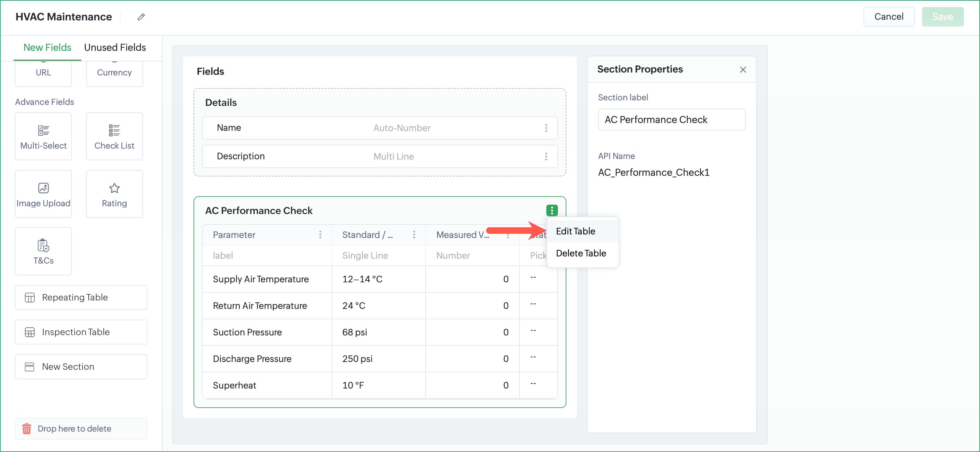Viewport: 980px width, 452px height.
Task: Click the Return Air Temperature cell
Action: coord(267,306)
